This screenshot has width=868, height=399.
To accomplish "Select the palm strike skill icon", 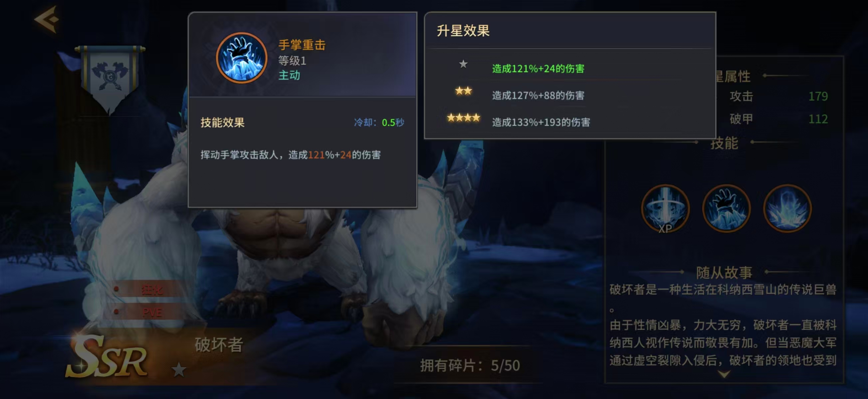I will point(726,209).
